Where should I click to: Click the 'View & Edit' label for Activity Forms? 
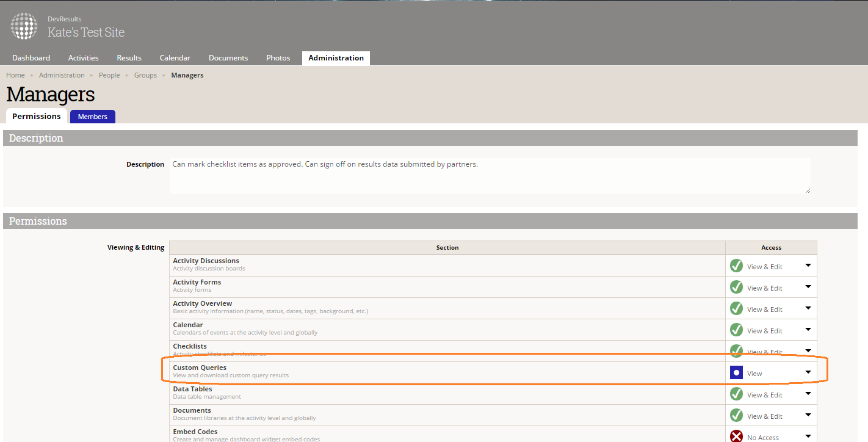tap(765, 288)
